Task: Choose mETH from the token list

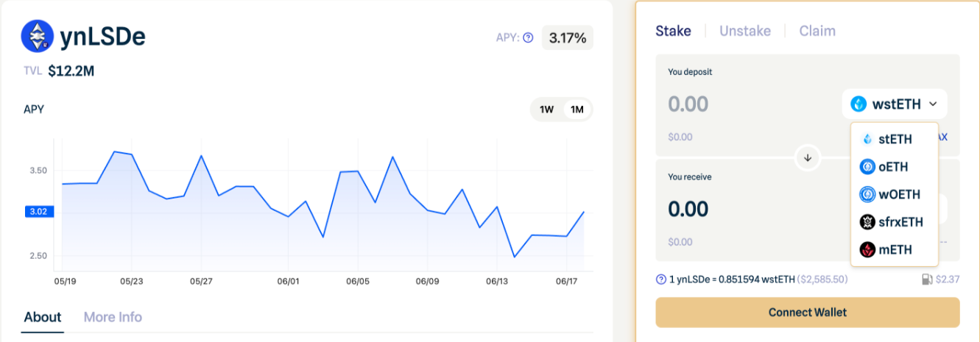Action: point(894,250)
